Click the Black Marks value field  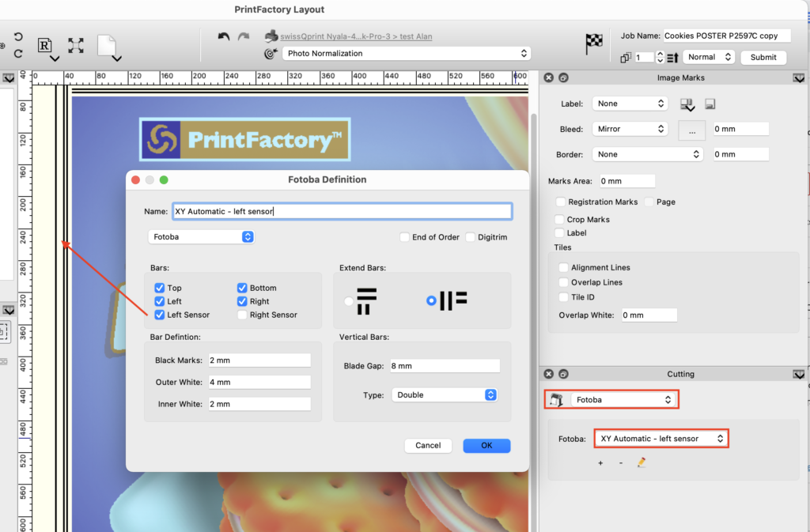(259, 360)
